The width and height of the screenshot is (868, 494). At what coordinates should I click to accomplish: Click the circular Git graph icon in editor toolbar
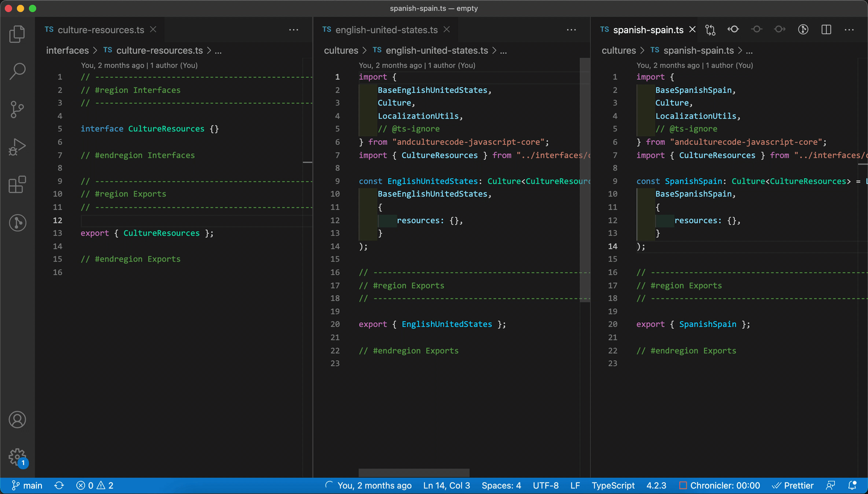point(803,30)
